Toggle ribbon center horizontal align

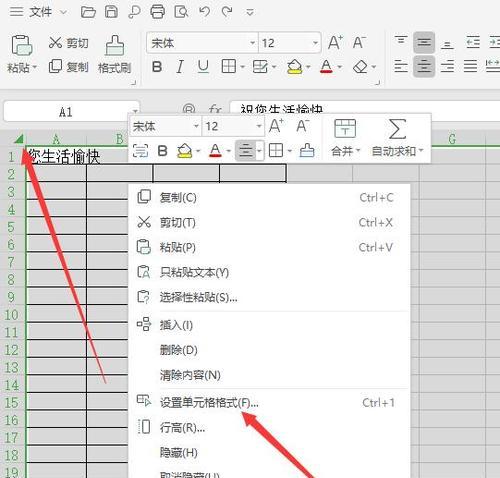pyautogui.click(x=424, y=66)
